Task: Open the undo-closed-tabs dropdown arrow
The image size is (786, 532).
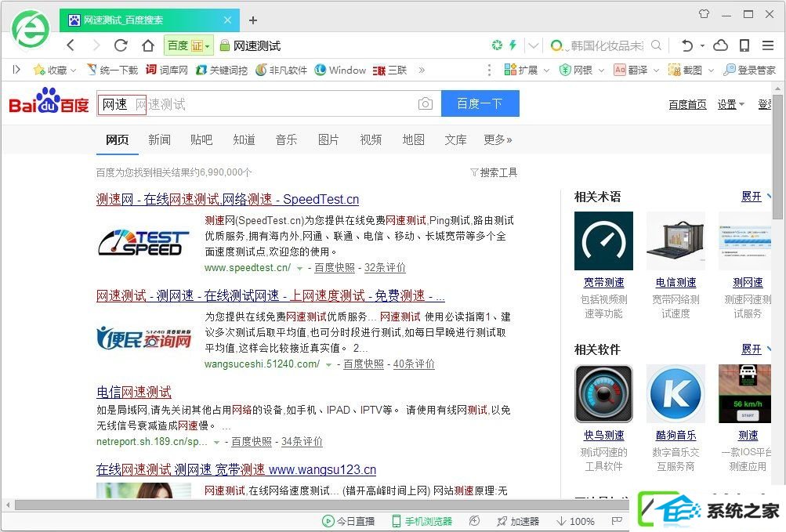Action: click(702, 45)
